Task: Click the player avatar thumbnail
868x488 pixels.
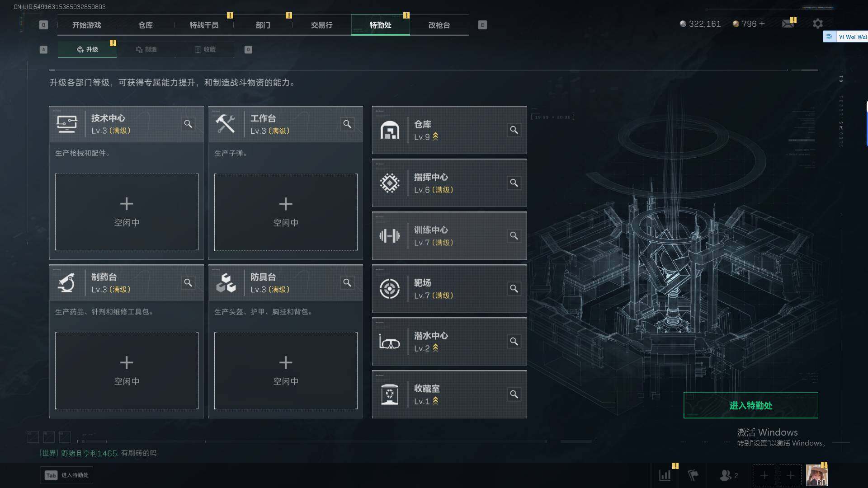Action: (x=816, y=475)
